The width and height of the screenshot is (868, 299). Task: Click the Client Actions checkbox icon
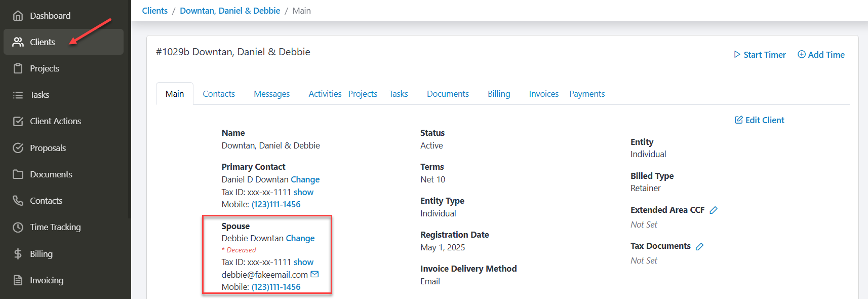(x=18, y=121)
